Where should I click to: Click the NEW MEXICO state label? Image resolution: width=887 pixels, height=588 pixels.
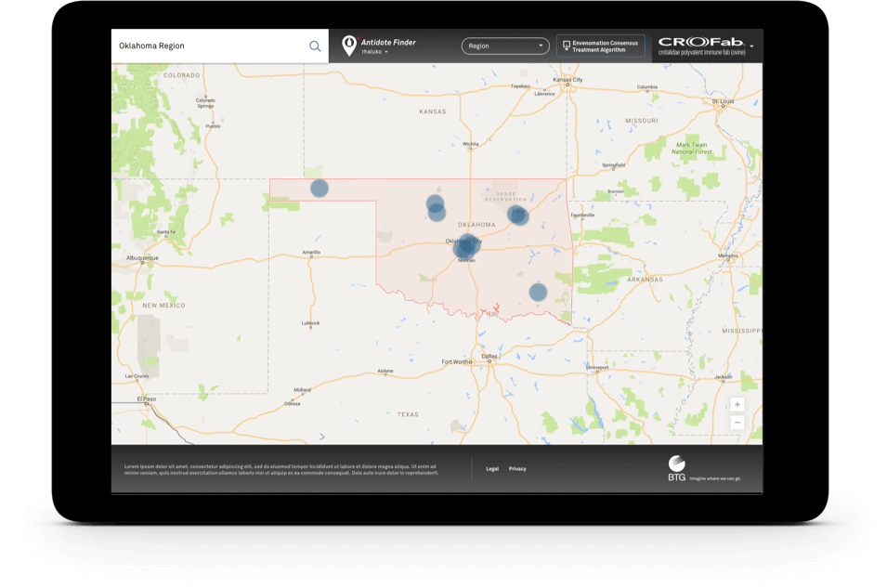pos(163,306)
